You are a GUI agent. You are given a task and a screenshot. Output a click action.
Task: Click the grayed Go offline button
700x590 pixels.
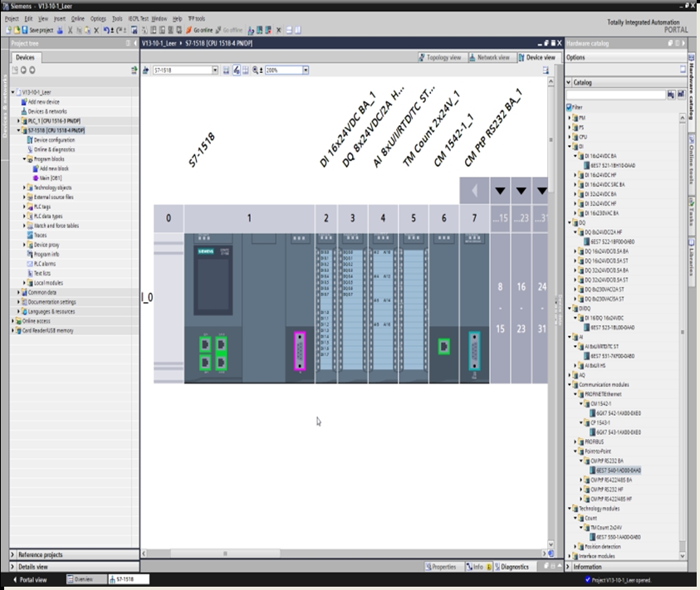coord(229,31)
